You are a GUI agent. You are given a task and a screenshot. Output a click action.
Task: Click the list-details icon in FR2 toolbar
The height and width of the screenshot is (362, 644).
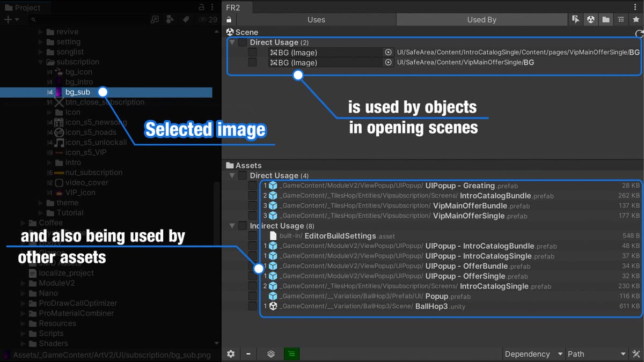(x=621, y=20)
